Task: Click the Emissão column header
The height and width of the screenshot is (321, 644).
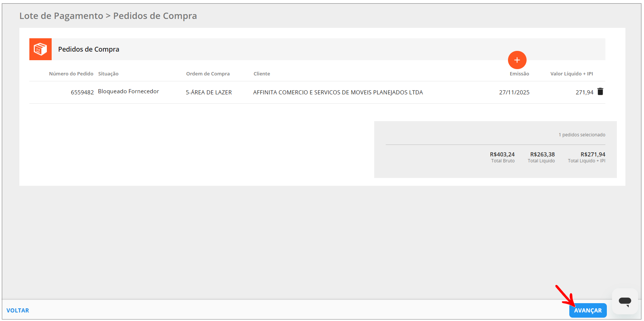Action: [x=519, y=74]
